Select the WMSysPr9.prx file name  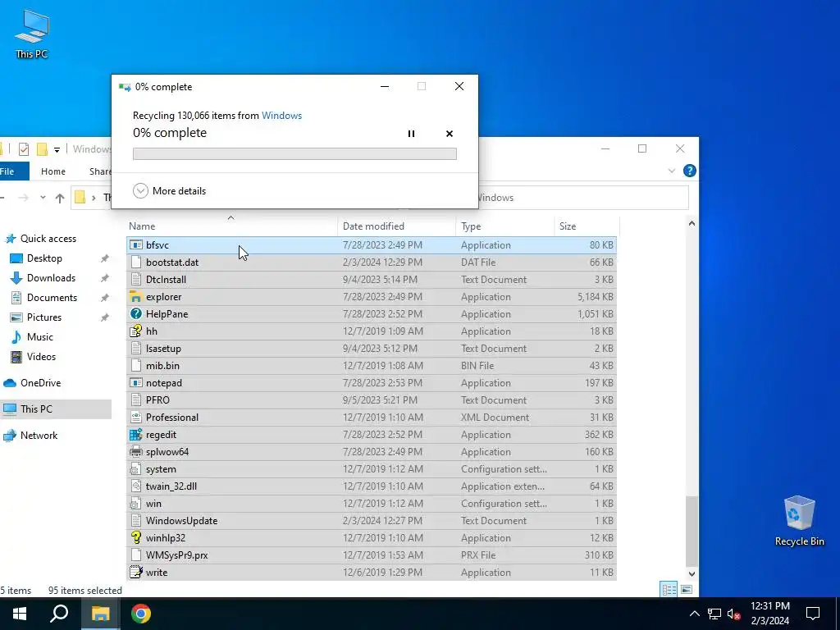coord(177,555)
